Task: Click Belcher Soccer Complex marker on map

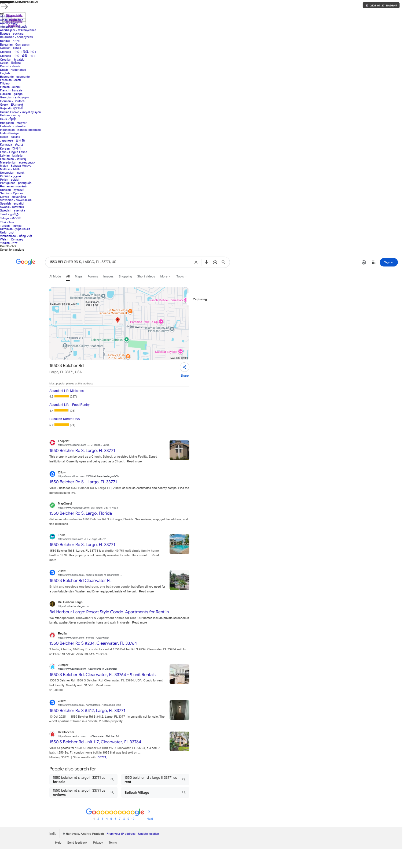Action: [x=126, y=340]
